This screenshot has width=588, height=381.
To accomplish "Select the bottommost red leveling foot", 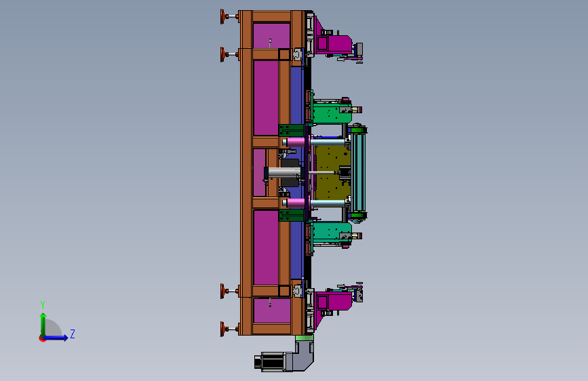I will pos(224,329).
